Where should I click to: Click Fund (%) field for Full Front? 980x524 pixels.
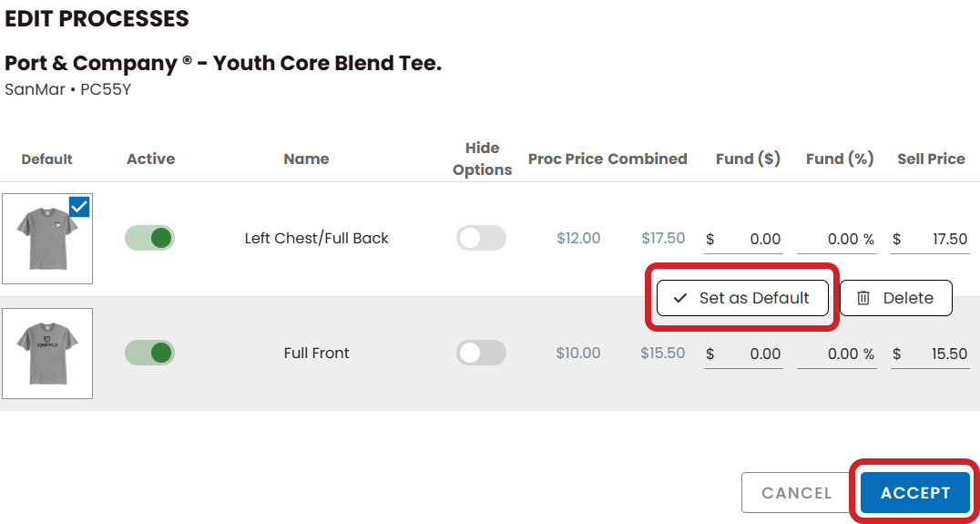(836, 354)
